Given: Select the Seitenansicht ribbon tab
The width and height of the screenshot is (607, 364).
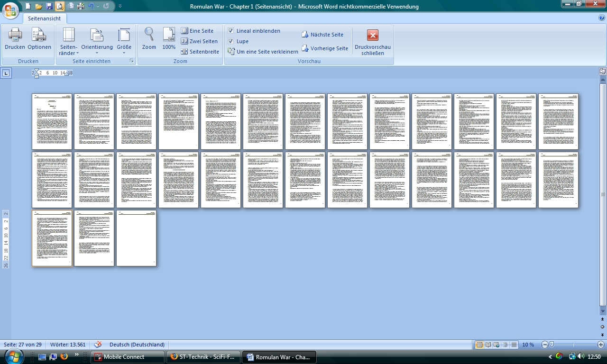Looking at the screenshot, I should click(x=45, y=18).
